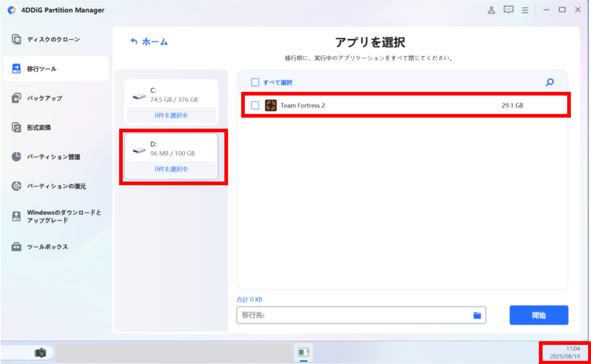Screen dimensions: 591x364
Task: Click D: 96 MB / 100 GB text
Action: pos(172,154)
